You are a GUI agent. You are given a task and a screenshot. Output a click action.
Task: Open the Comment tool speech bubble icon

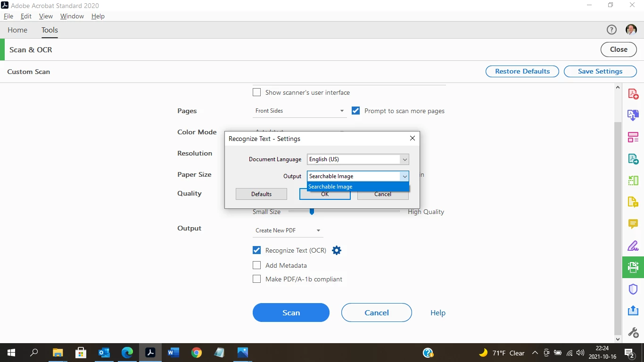(633, 224)
